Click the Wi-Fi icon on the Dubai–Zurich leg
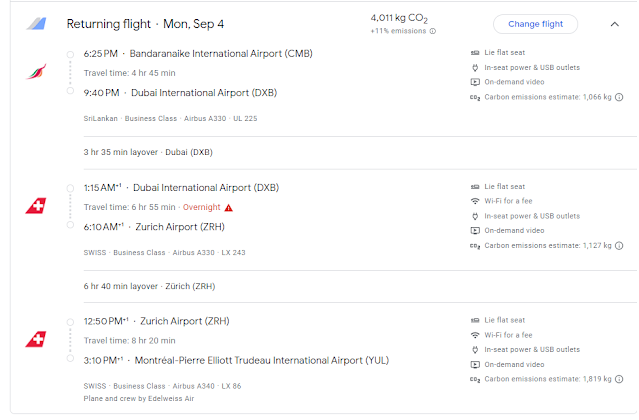Screen dimensions: 639x420 (x=474, y=201)
